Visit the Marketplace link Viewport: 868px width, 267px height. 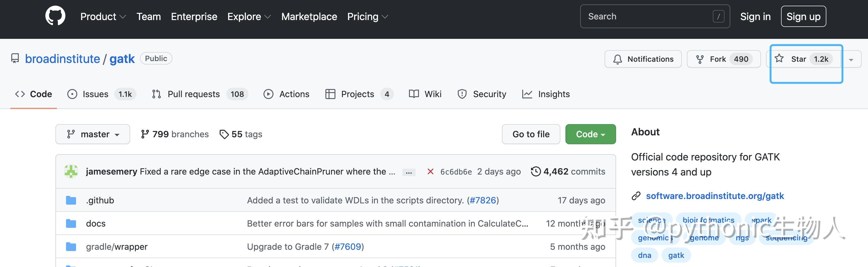pyautogui.click(x=309, y=17)
